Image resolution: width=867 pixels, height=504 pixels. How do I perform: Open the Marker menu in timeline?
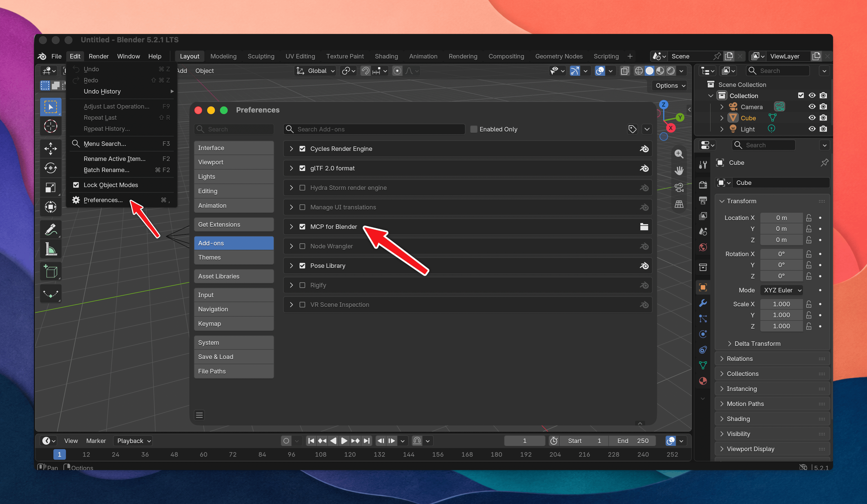pyautogui.click(x=96, y=441)
